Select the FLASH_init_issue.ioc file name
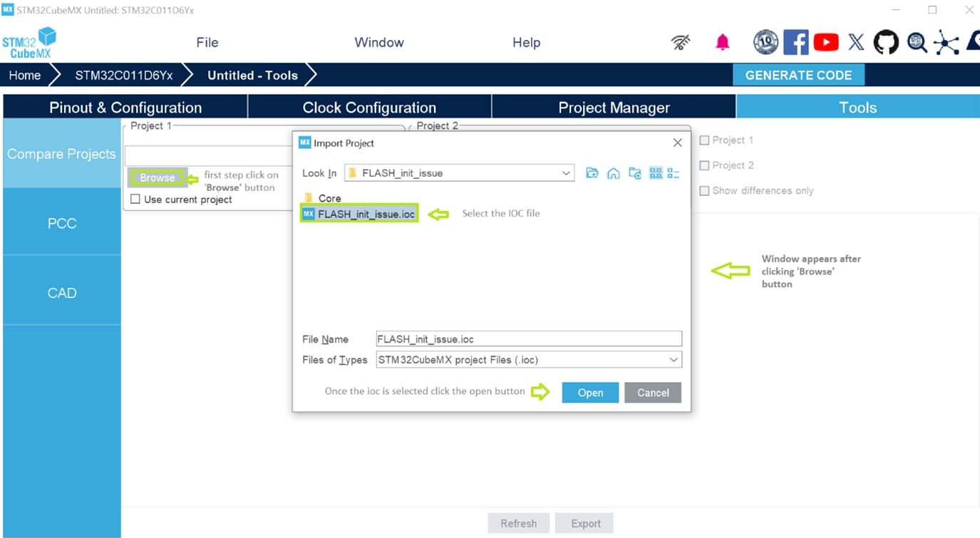The image size is (980, 538). 366,214
